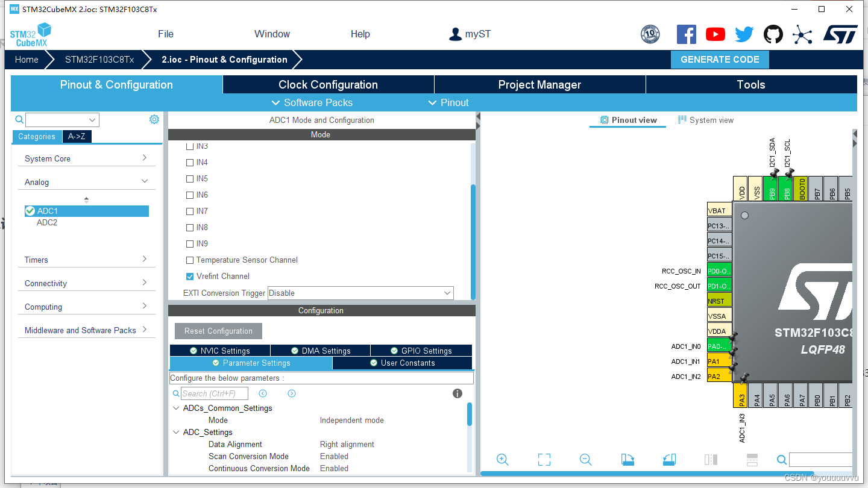Click the left panel search magnifier icon
The image size is (868, 488).
point(19,120)
